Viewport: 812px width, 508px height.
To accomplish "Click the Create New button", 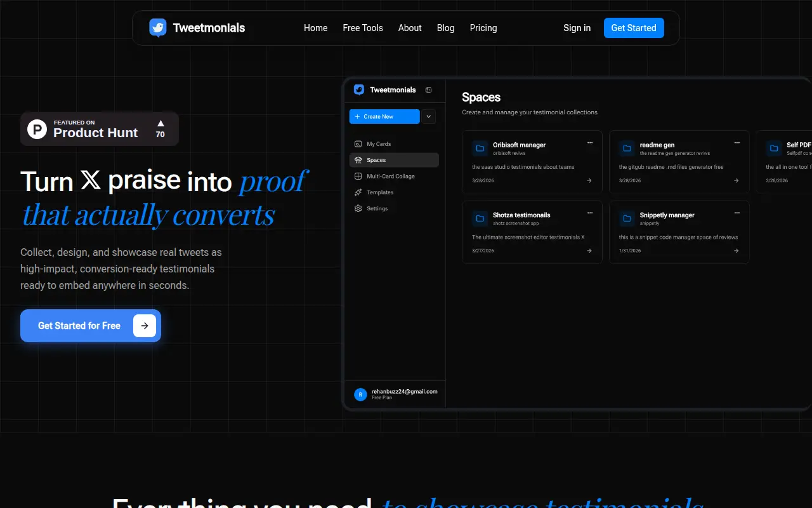I will 384,117.
